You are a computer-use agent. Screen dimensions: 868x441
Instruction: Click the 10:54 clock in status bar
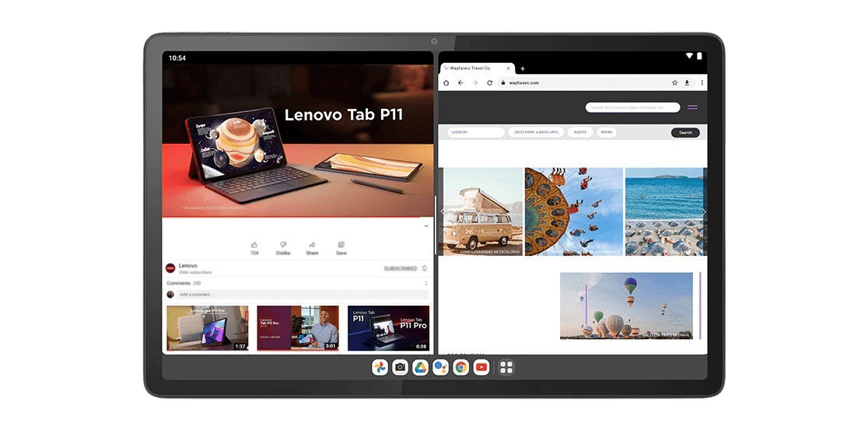point(177,58)
